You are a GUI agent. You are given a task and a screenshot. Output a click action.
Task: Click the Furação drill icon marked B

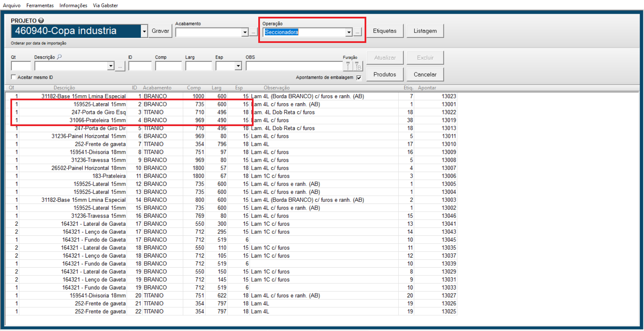pyautogui.click(x=358, y=66)
